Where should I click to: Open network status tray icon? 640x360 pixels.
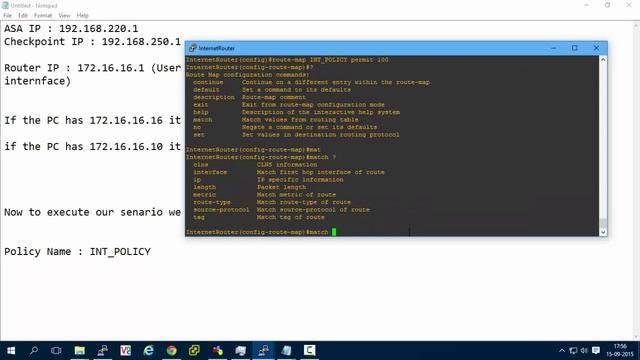pos(573,351)
